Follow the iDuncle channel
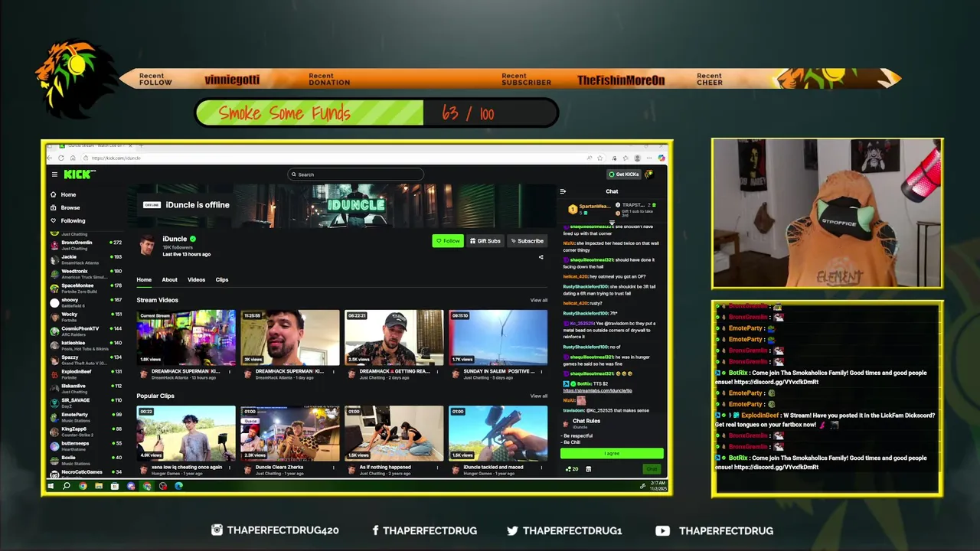Image resolution: width=980 pixels, height=551 pixels. click(x=448, y=241)
